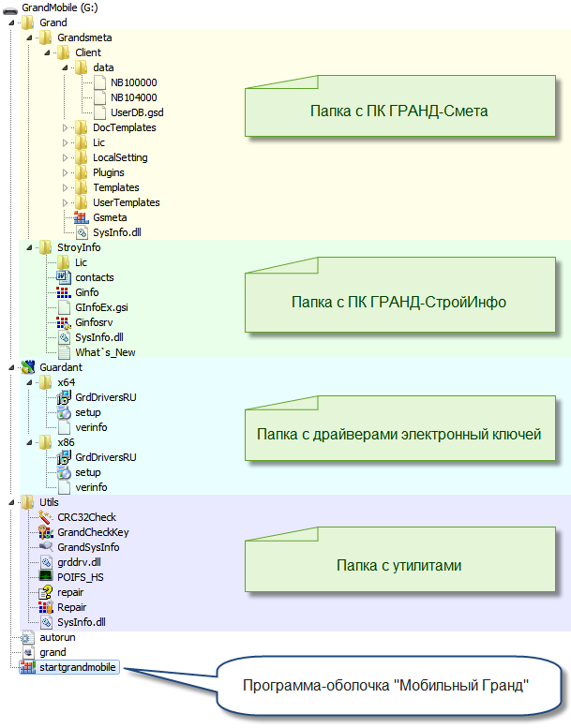Click the Gsmeta application icon
Screen dimensions: 571x728
pyautogui.click(x=81, y=217)
